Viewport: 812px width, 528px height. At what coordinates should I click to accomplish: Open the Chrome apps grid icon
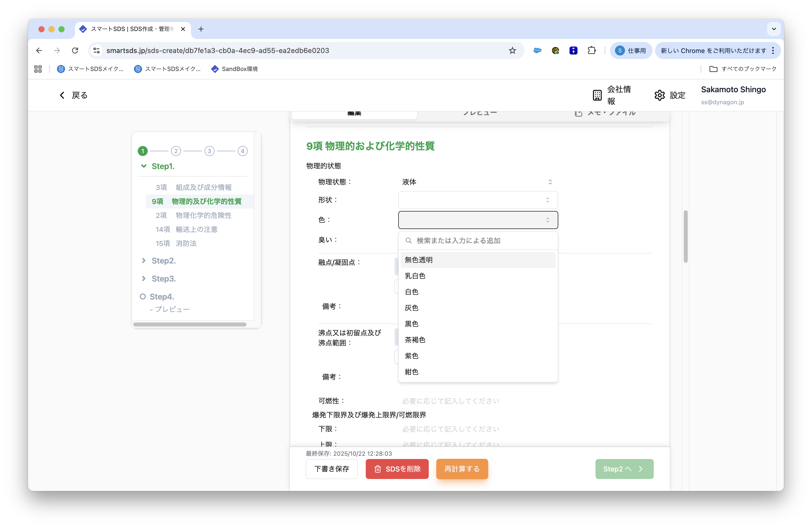pos(38,69)
